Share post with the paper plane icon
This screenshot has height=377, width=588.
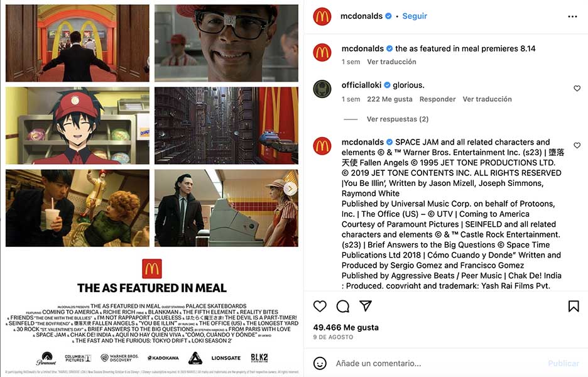pos(366,306)
